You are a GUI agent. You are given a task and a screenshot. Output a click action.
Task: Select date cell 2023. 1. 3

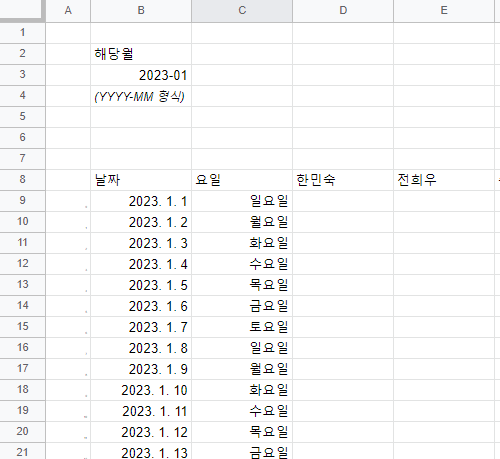141,243
